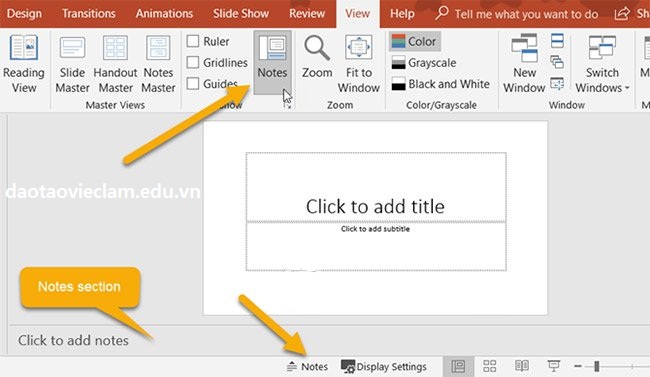Open Reading View
The height and width of the screenshot is (377, 650).
click(24, 64)
